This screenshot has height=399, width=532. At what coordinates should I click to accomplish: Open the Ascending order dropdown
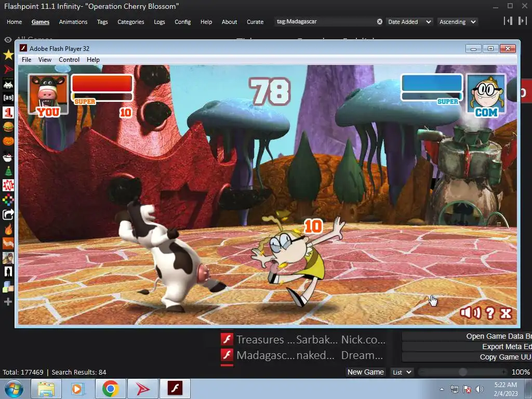(457, 22)
